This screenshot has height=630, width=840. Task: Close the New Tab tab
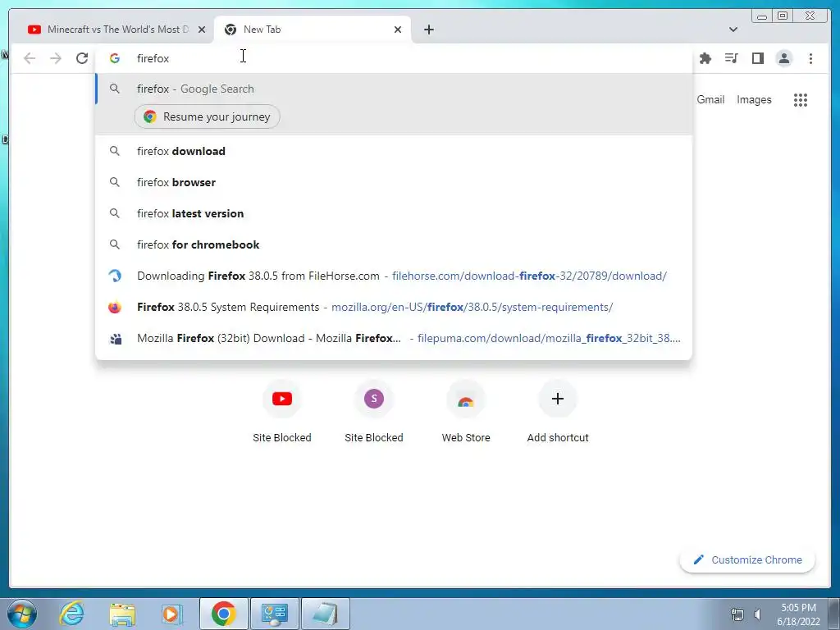398,30
